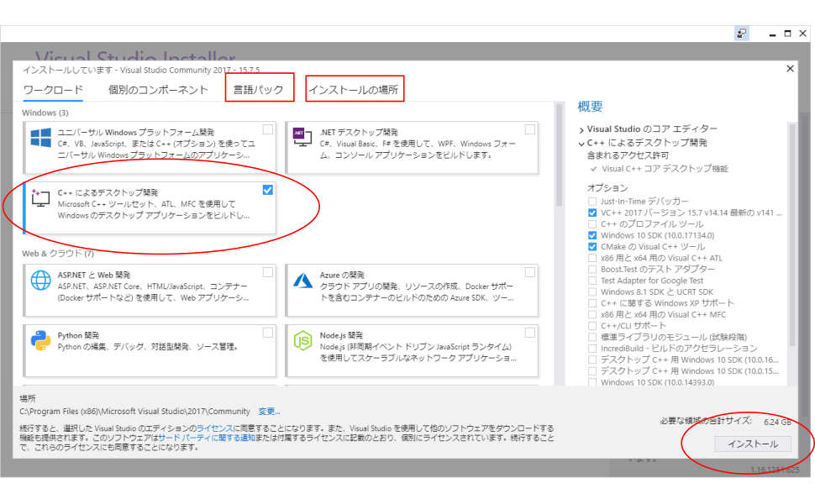Switch to the 言語パック tab
The width and height of the screenshot is (815, 504).
[259, 89]
